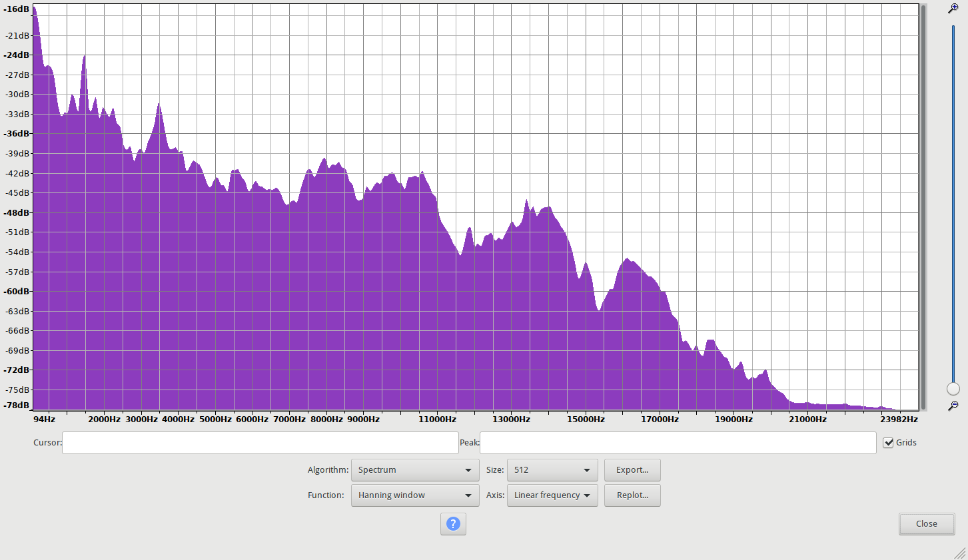The width and height of the screenshot is (968, 560).
Task: Click the -48dB label on vertical axis
Action: [17, 213]
